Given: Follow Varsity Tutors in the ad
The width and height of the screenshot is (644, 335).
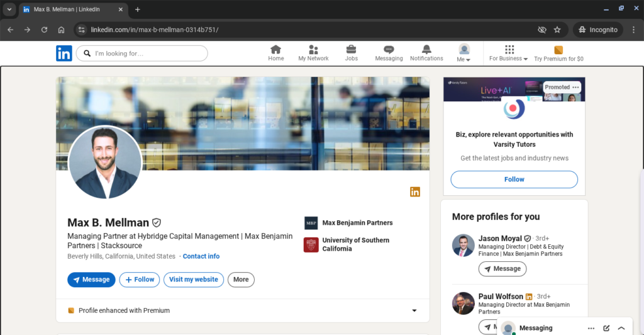Looking at the screenshot, I should click(514, 179).
